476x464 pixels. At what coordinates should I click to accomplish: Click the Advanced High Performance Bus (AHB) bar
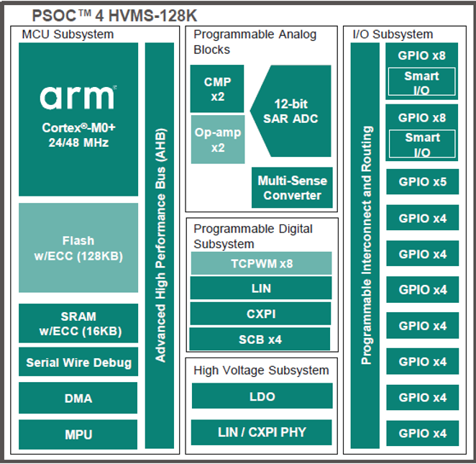(x=160, y=245)
